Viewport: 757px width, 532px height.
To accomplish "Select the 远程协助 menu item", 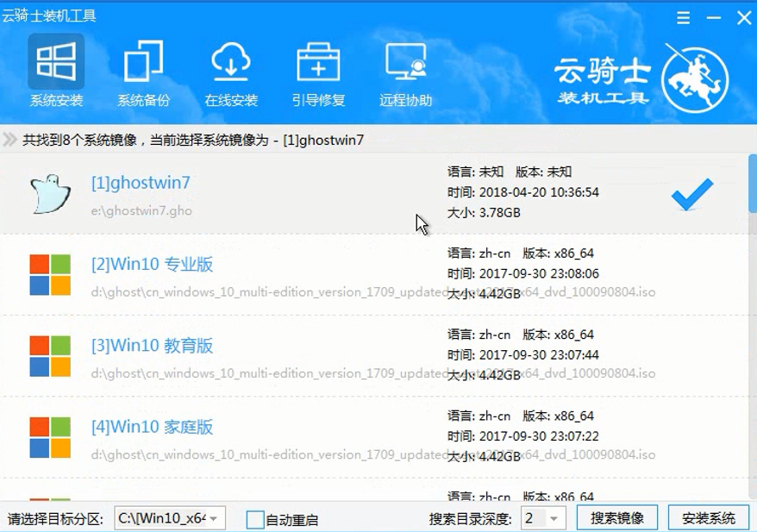I will point(404,97).
